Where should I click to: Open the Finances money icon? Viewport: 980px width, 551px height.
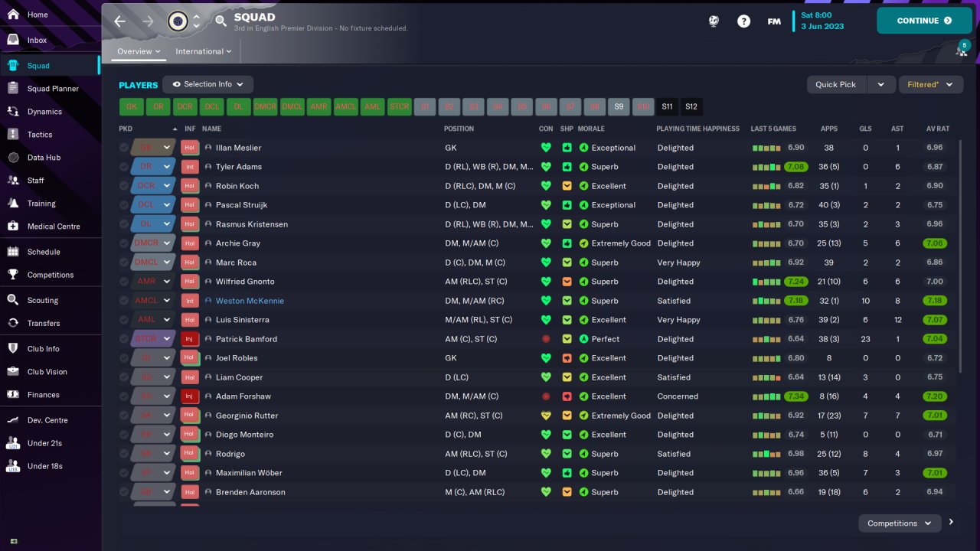(x=13, y=395)
